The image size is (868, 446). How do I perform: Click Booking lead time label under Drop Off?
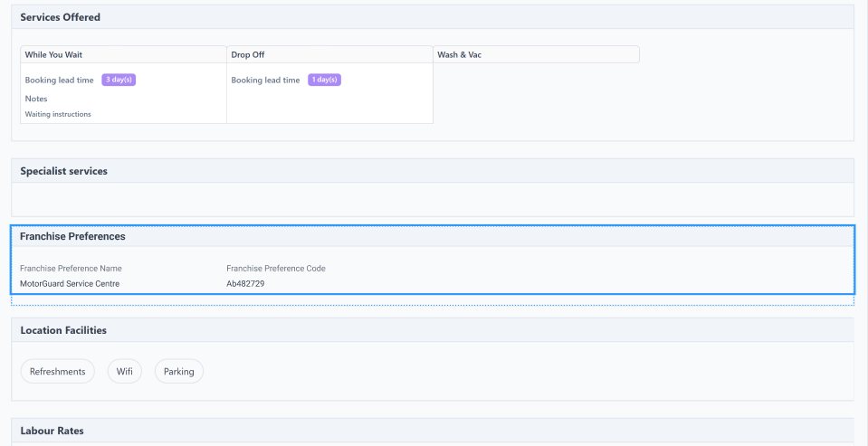(x=265, y=81)
